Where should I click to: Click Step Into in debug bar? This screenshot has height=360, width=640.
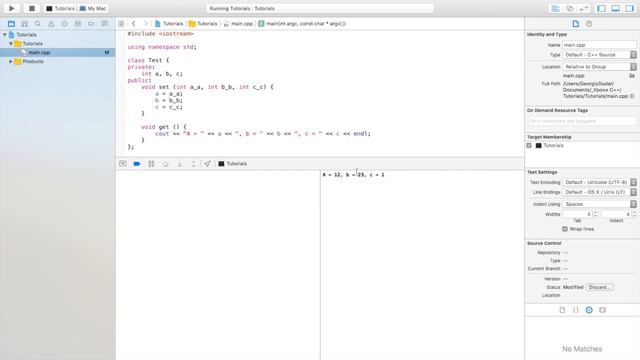(180, 164)
